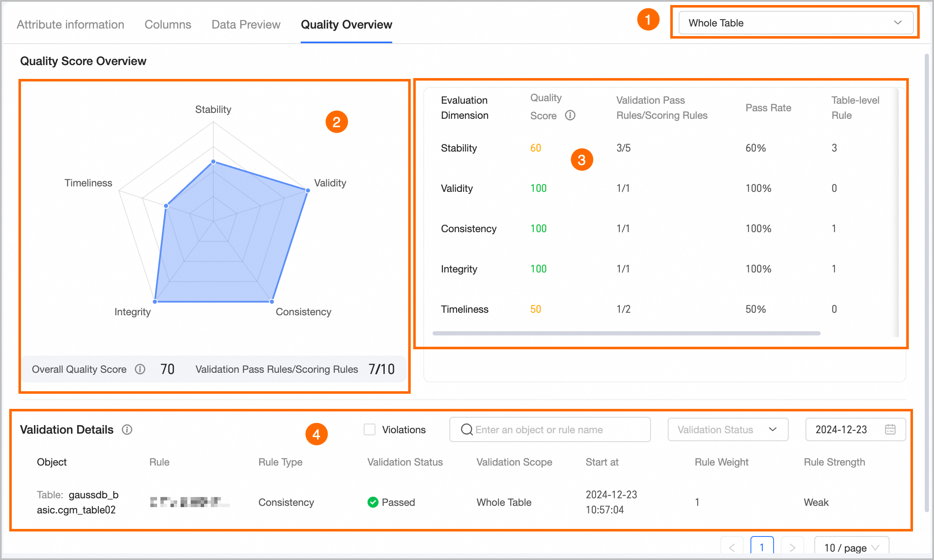Enable the Violations checkbox

[x=370, y=429]
